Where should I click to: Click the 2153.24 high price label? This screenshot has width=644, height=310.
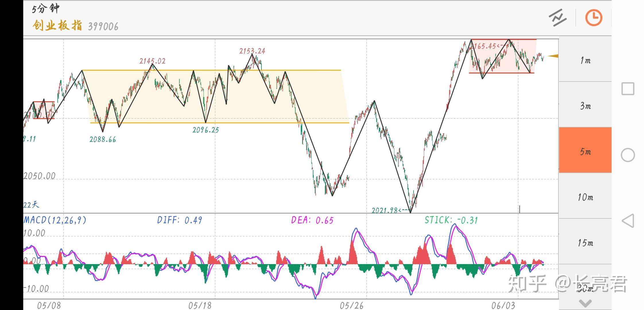pyautogui.click(x=252, y=51)
